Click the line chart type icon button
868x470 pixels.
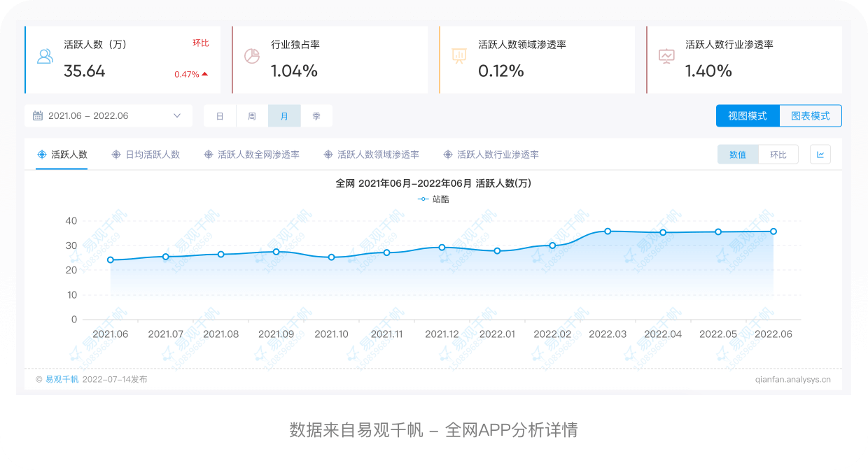coord(820,155)
